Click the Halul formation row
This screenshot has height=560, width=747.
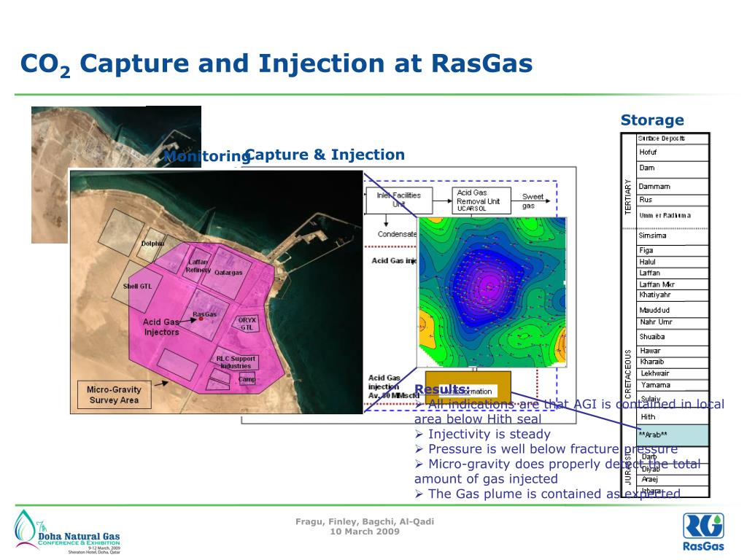point(673,262)
